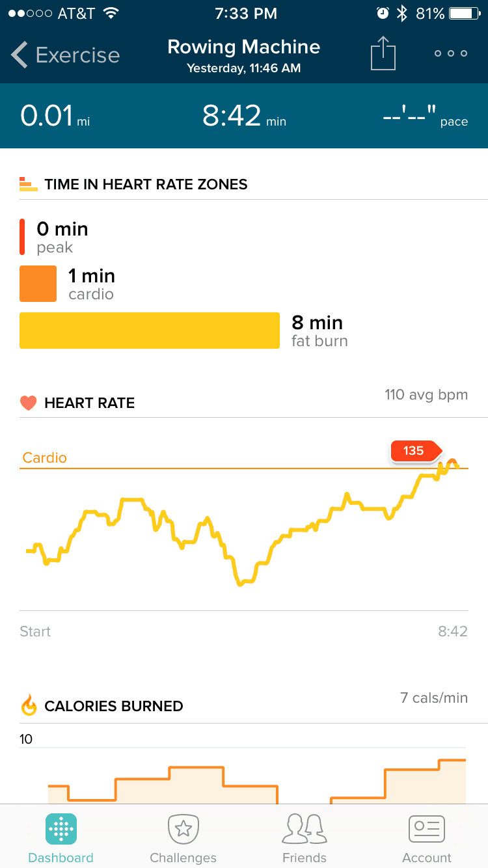Open the Dashboard tab
Image resolution: width=488 pixels, height=868 pixels.
[x=61, y=839]
